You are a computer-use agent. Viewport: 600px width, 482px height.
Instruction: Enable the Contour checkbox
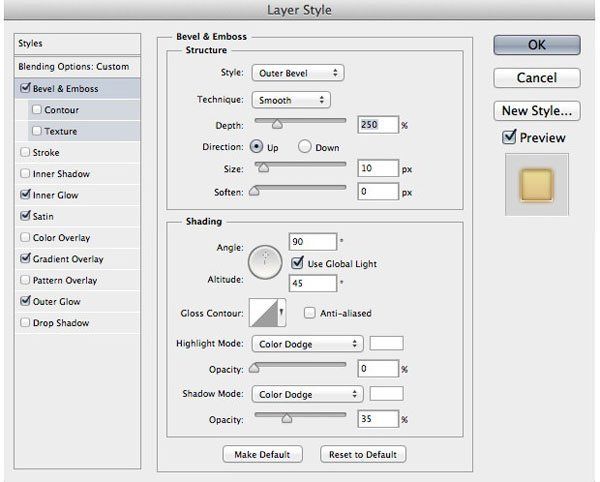pyautogui.click(x=37, y=109)
